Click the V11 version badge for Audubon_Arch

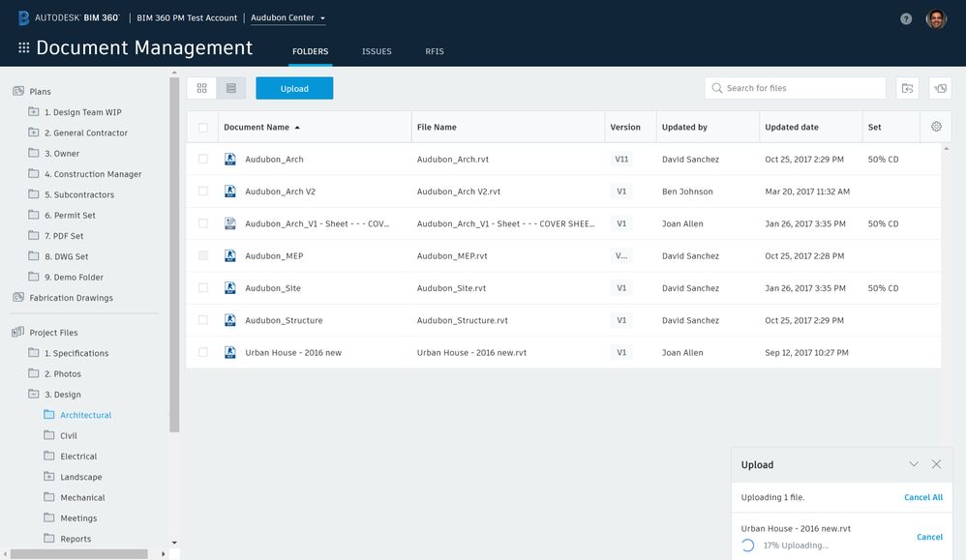click(621, 159)
